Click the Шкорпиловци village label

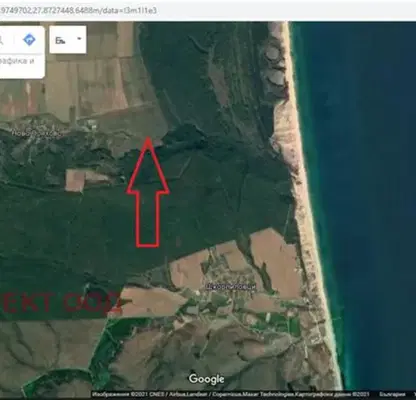coord(231,286)
